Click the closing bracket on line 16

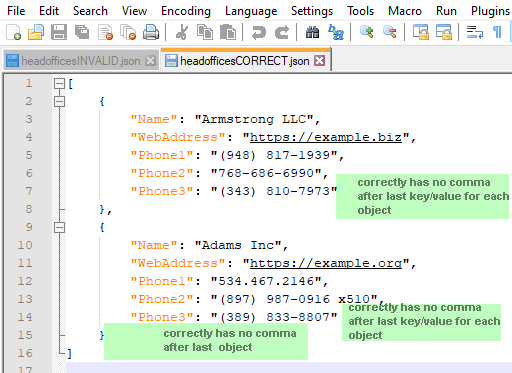click(69, 353)
